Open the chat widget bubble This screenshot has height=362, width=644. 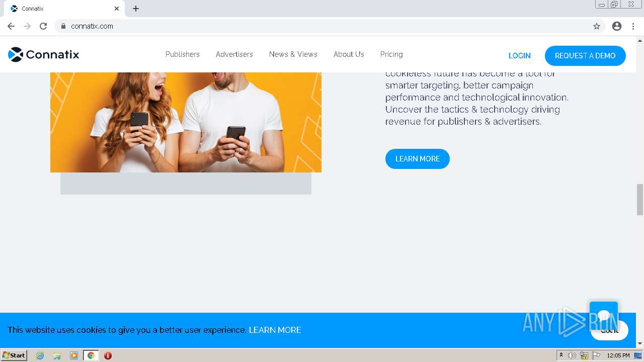click(x=604, y=315)
